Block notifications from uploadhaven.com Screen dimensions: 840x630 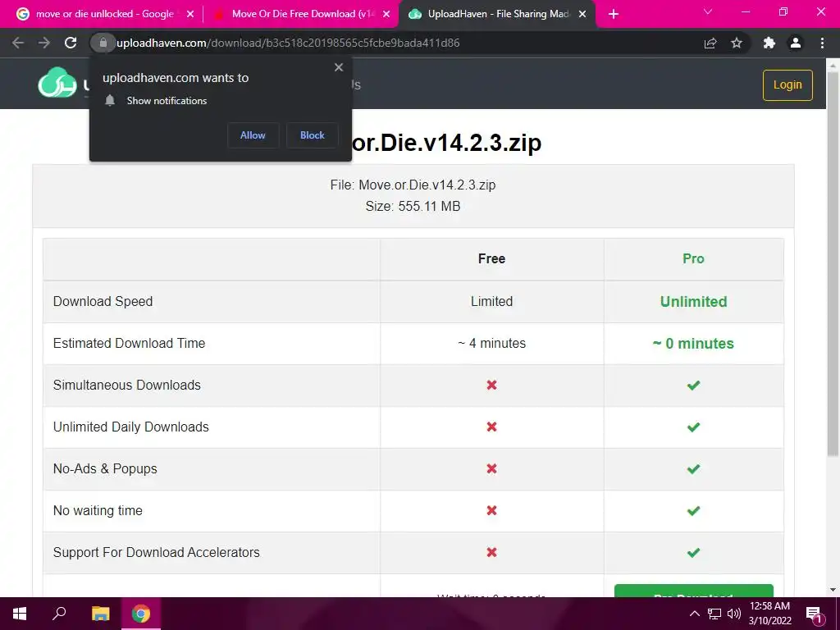coord(313,135)
